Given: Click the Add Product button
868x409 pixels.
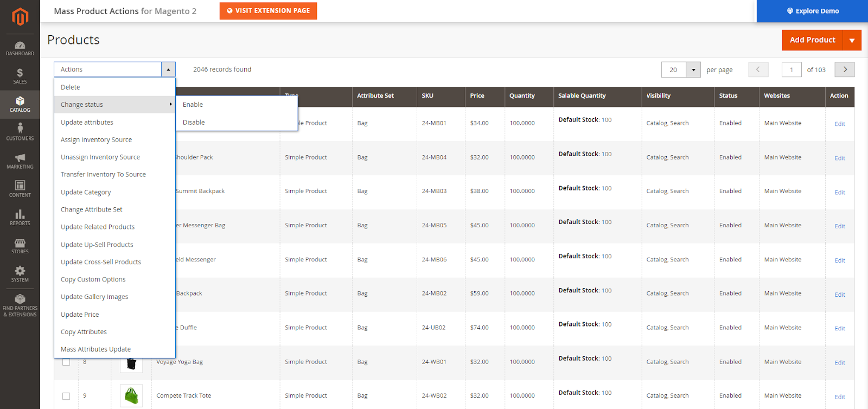Looking at the screenshot, I should coord(812,40).
